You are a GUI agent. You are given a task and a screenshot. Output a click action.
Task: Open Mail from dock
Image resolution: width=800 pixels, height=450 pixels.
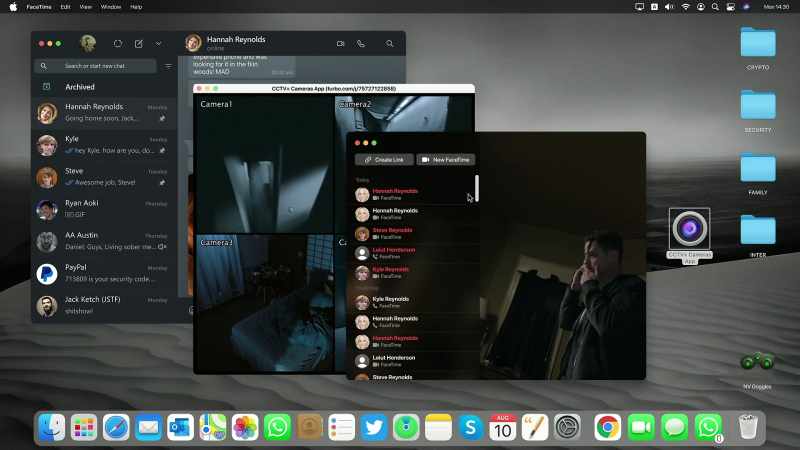[x=148, y=427]
